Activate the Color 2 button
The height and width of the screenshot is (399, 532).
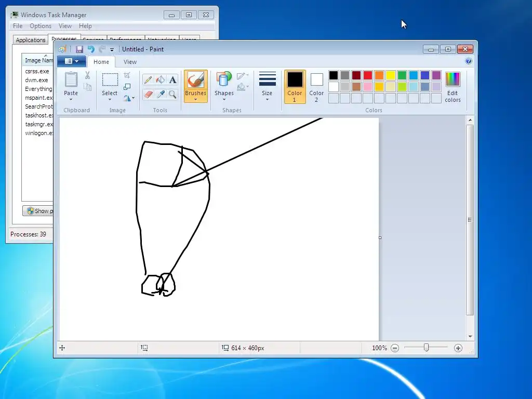(316, 87)
